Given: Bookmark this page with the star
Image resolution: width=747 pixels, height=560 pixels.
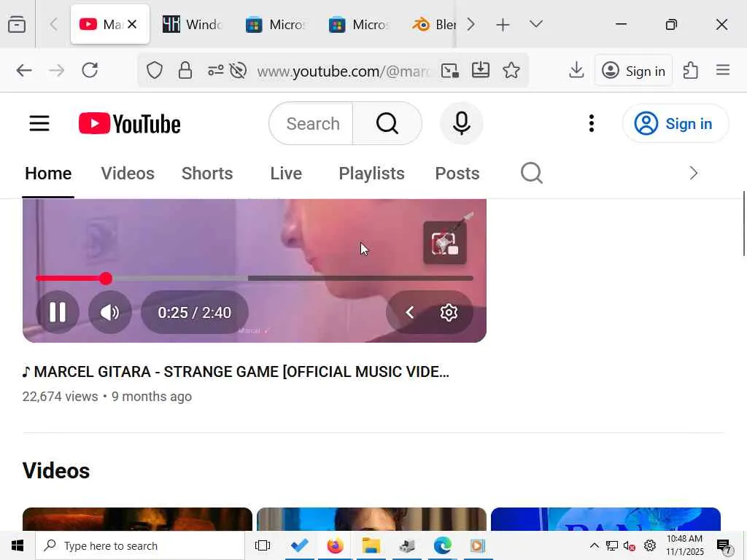Looking at the screenshot, I should pos(511,71).
